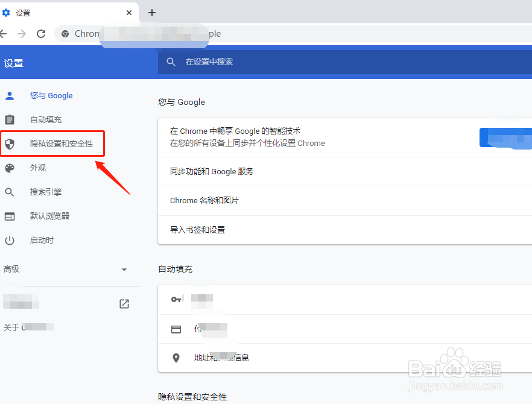
Task: Open 外观 sidebar item
Action: 37,168
